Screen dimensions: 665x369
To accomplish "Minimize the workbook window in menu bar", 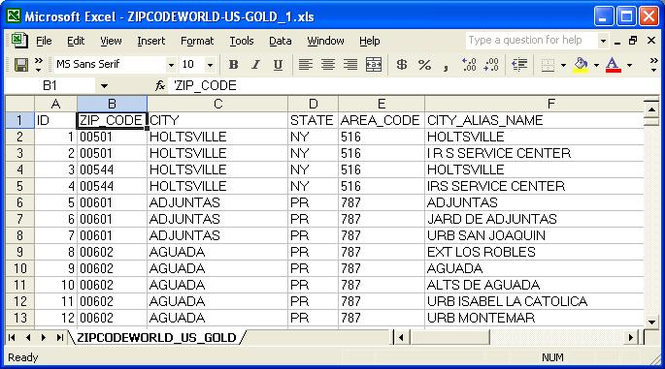I will [617, 41].
